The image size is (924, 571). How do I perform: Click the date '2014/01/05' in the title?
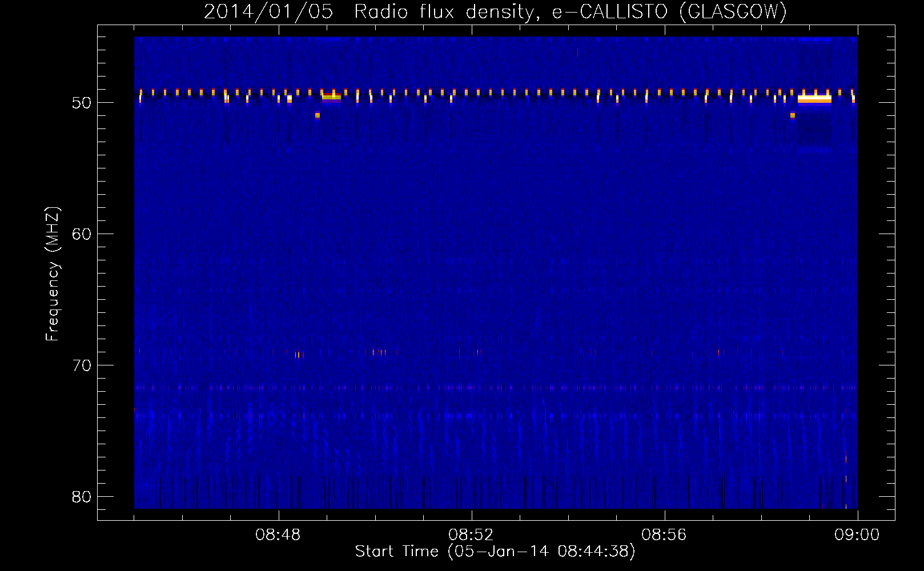tap(268, 11)
